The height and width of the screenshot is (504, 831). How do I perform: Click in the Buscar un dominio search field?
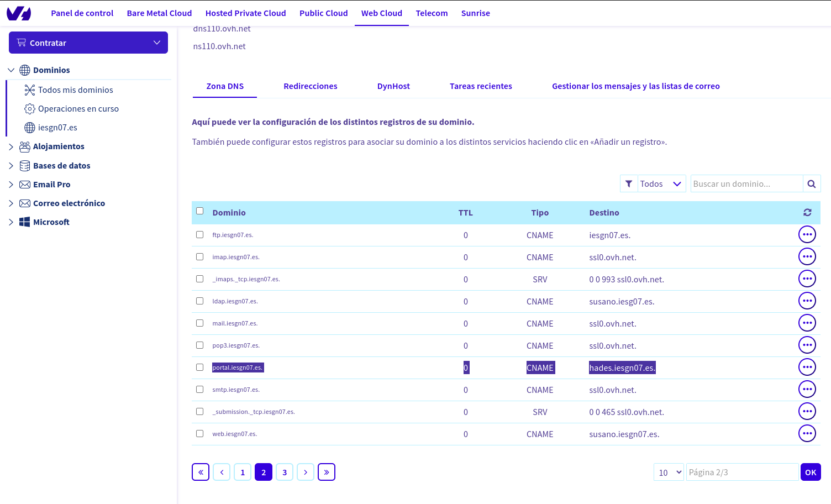pos(746,183)
